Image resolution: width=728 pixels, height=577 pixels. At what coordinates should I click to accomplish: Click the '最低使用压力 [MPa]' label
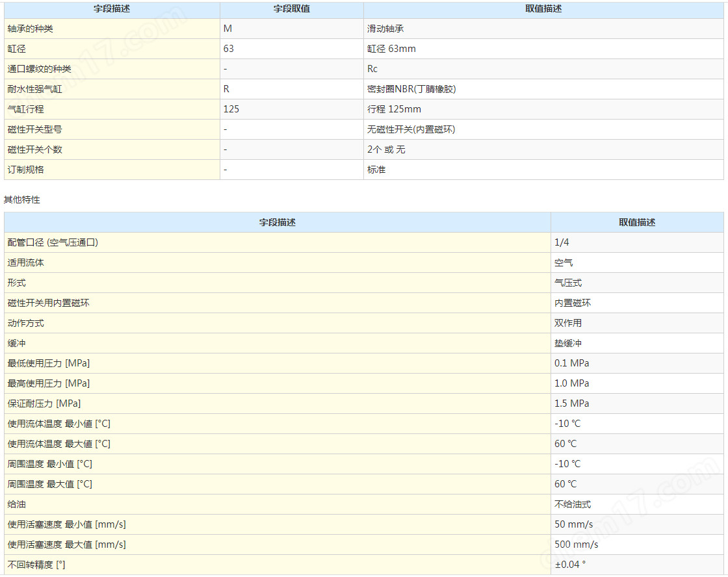277,363
